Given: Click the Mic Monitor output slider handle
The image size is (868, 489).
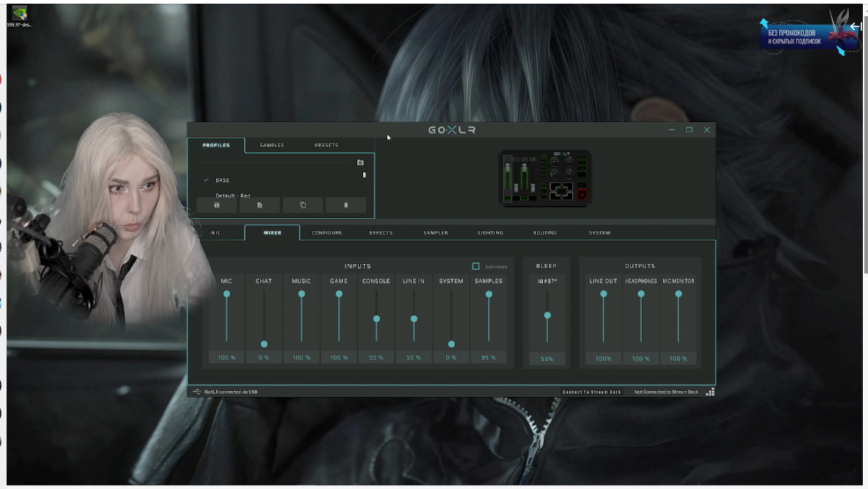Looking at the screenshot, I should (678, 294).
